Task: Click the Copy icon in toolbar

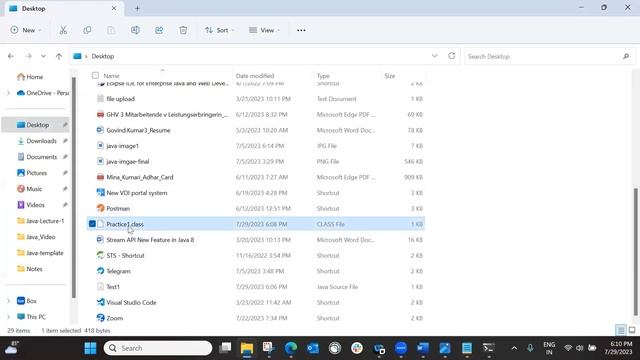Action: pyautogui.click(x=87, y=30)
